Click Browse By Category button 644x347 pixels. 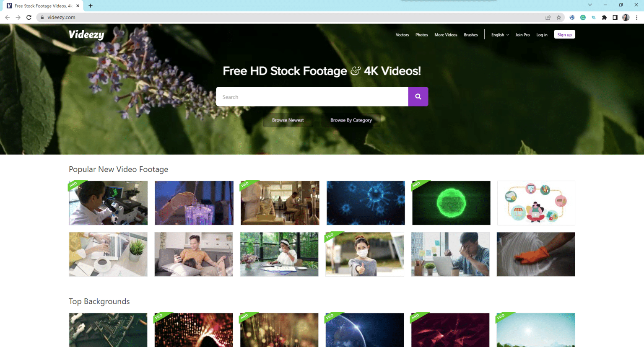coord(351,120)
